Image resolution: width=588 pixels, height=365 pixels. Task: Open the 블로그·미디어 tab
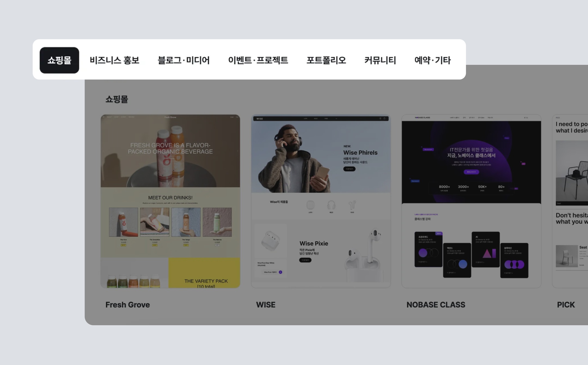coord(184,60)
